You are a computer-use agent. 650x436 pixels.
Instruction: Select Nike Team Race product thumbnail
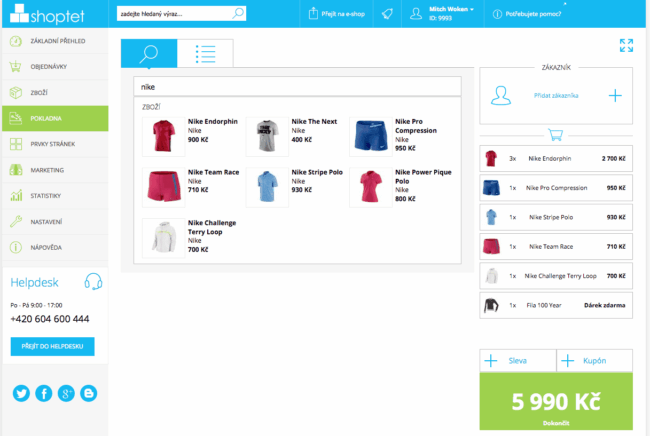pyautogui.click(x=163, y=187)
